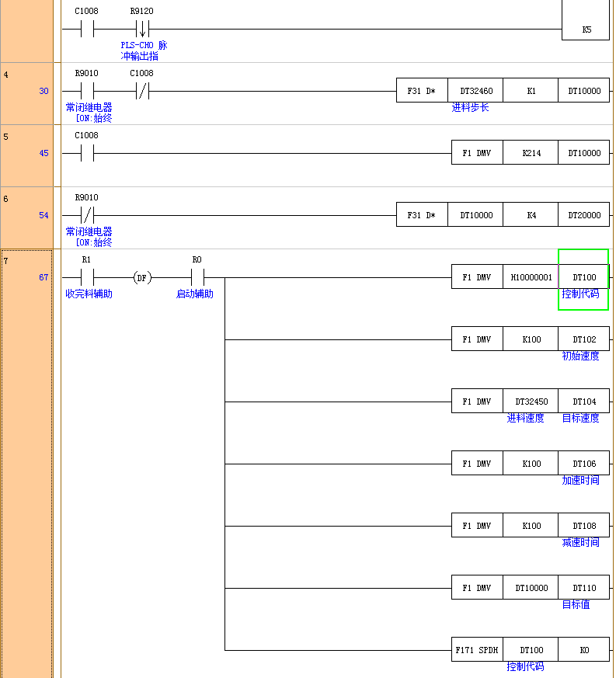Click the DT32460 operand cell
Screen dimensions: 616x678
pyautogui.click(x=475, y=91)
